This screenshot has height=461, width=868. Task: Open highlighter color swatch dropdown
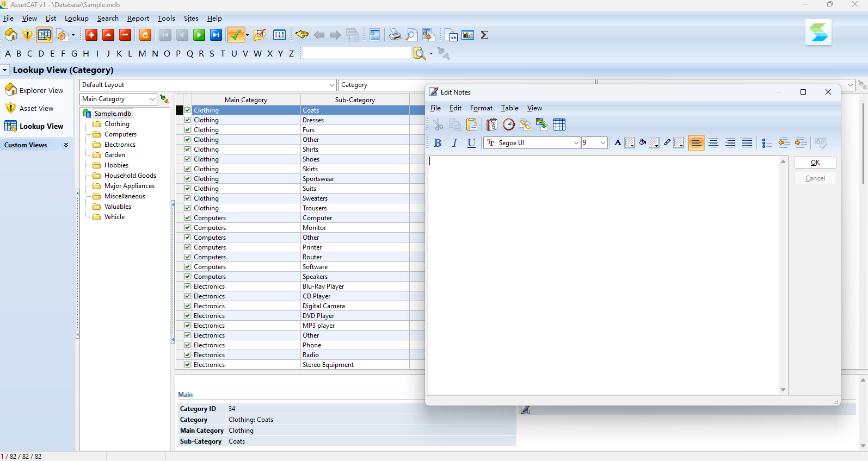pos(679,143)
